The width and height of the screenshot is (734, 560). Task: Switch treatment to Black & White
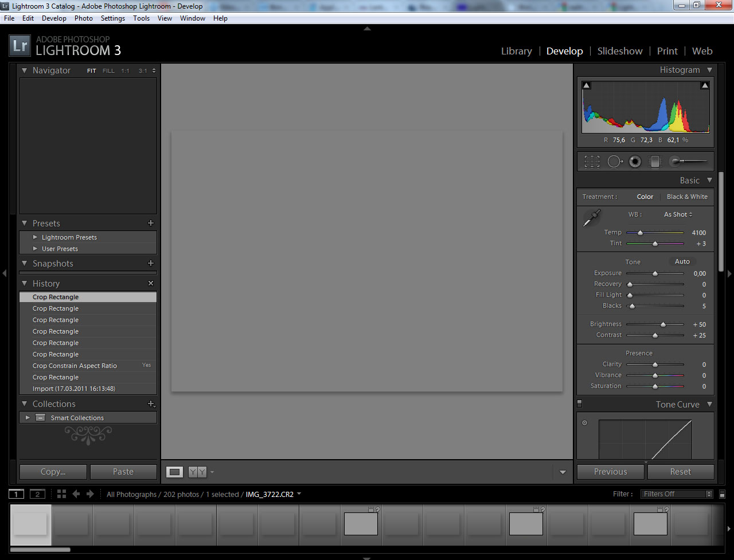click(686, 197)
